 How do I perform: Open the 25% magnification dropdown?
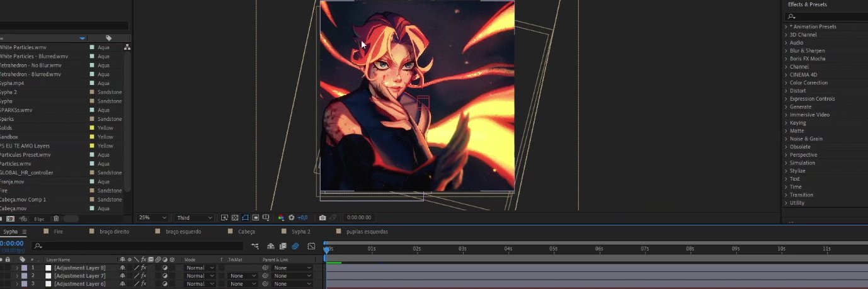153,217
